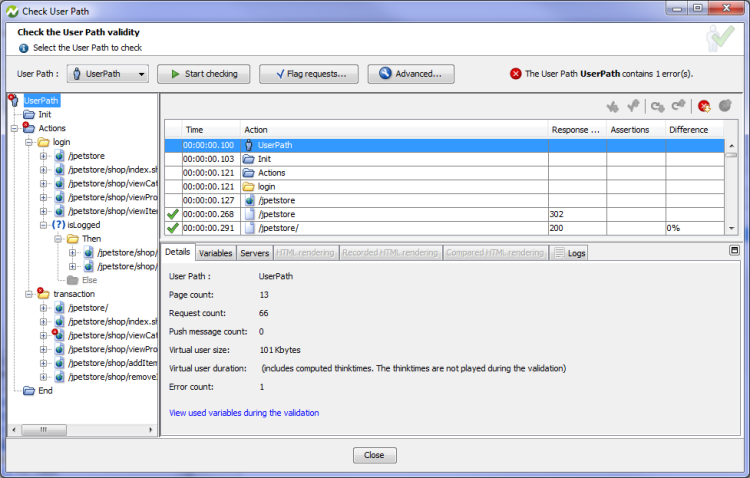This screenshot has width=750, height=478.
Task: Click the Init folder icon in tree
Action: click(x=29, y=114)
